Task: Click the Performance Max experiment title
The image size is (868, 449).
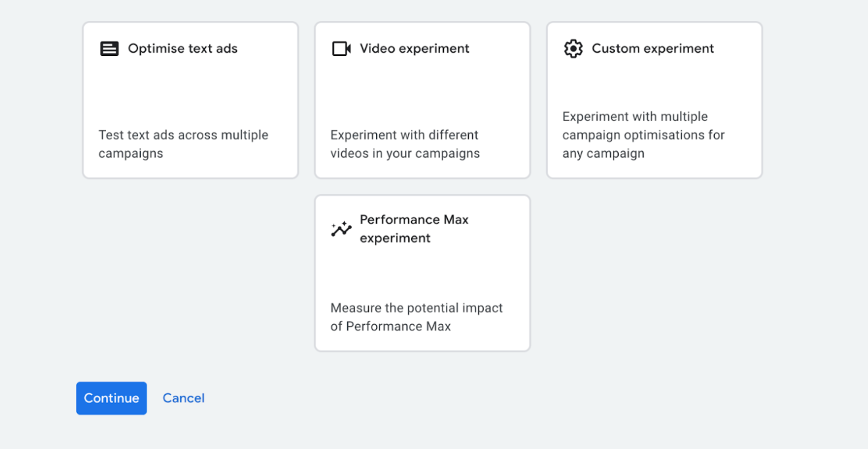Action: 414,228
